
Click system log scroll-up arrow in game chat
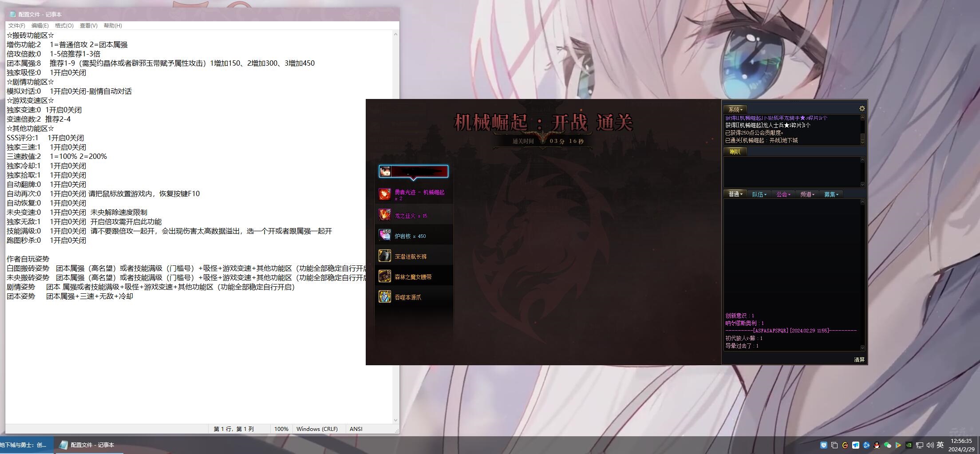coord(862,118)
